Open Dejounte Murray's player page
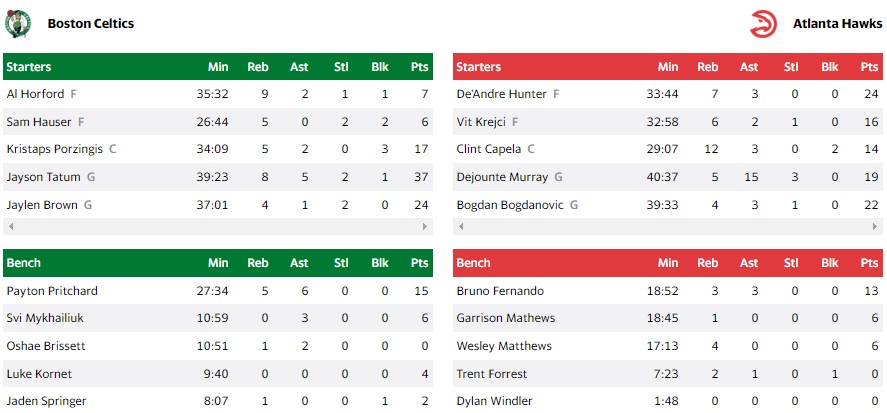This screenshot has height=413, width=887. click(x=502, y=177)
